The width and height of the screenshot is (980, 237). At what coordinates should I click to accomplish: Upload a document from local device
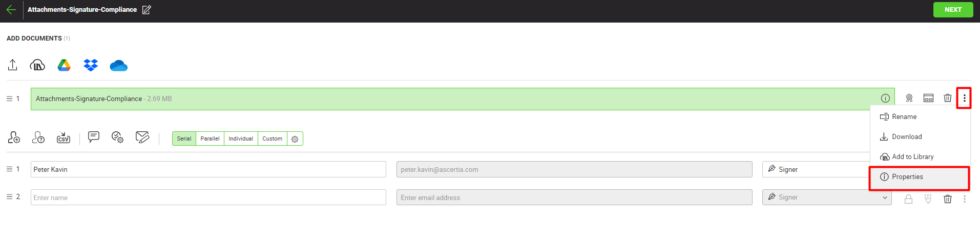[x=13, y=65]
